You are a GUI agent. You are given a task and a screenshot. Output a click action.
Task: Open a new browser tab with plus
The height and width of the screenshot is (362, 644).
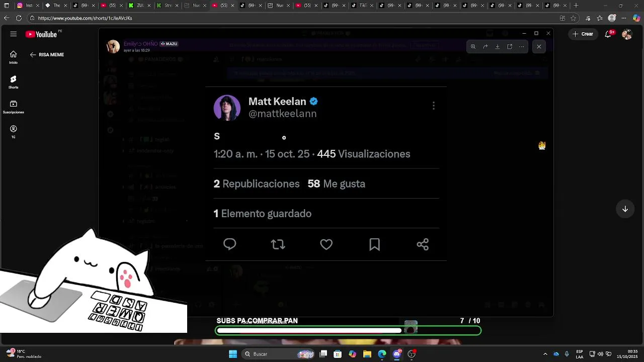[x=576, y=6]
